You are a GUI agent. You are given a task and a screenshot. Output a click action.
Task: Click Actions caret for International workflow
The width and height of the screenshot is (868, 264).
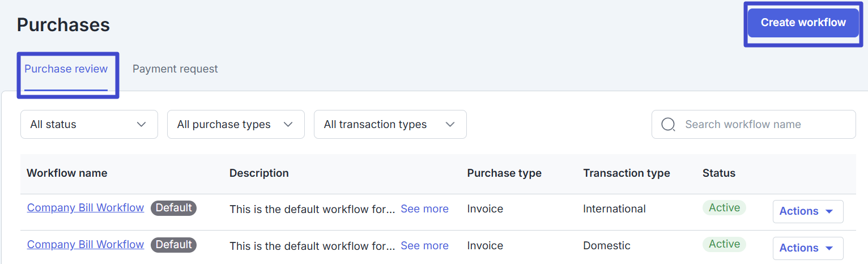pyautogui.click(x=829, y=211)
